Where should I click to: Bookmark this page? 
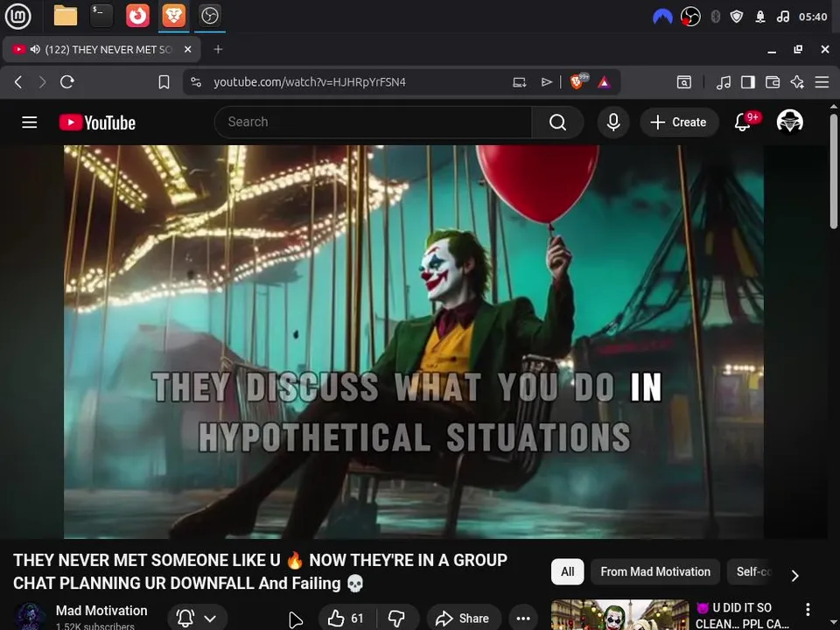tap(164, 82)
